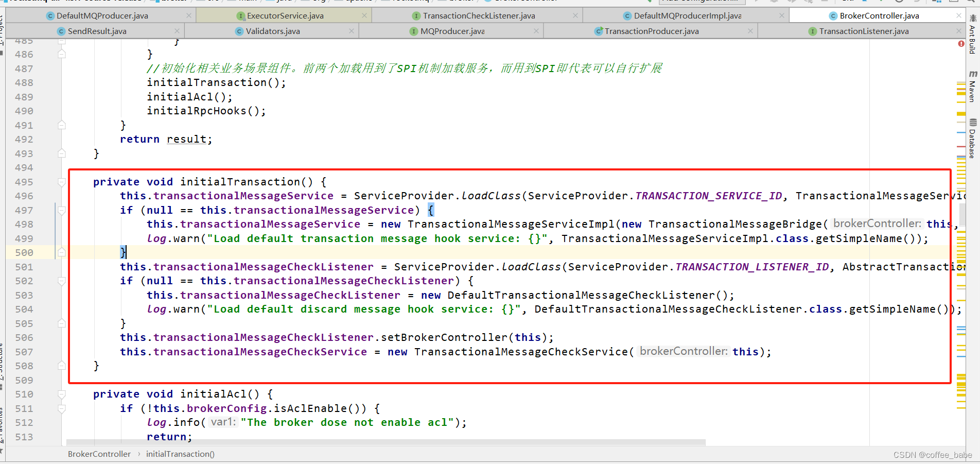Image resolution: width=980 pixels, height=464 pixels.
Task: Open the Database tool window
Action: click(x=973, y=139)
